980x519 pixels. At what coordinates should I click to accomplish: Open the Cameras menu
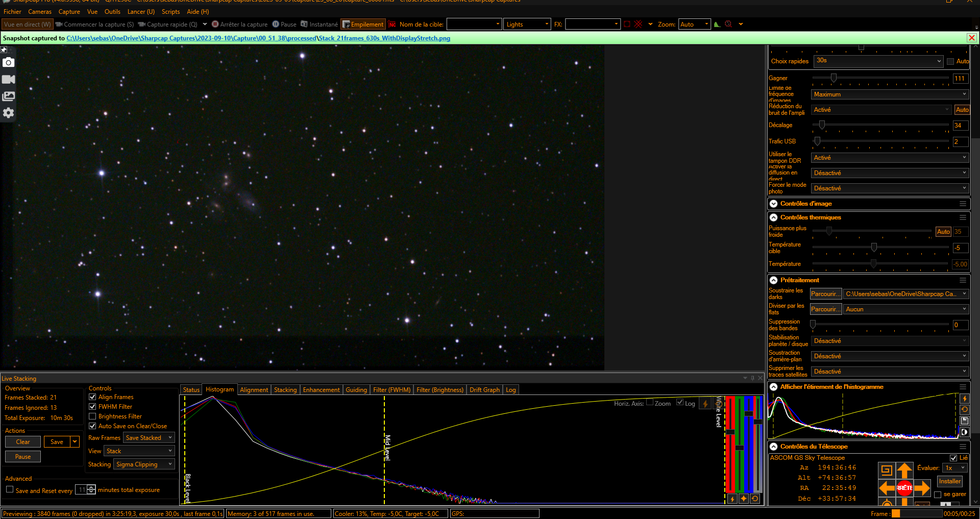pos(40,11)
